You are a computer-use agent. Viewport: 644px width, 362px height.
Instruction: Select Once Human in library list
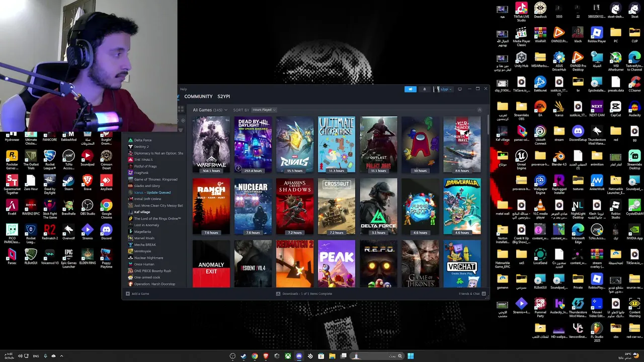click(144, 264)
